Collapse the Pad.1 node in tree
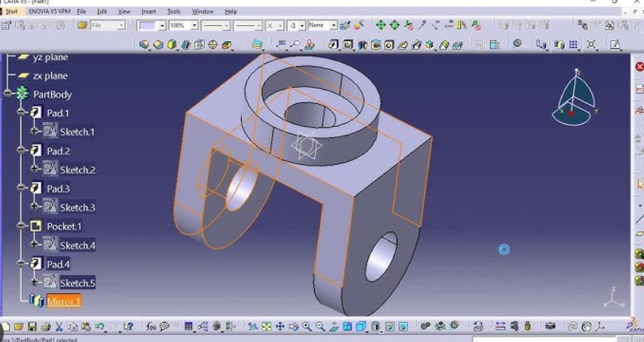This screenshot has width=644, height=342. [x=22, y=113]
